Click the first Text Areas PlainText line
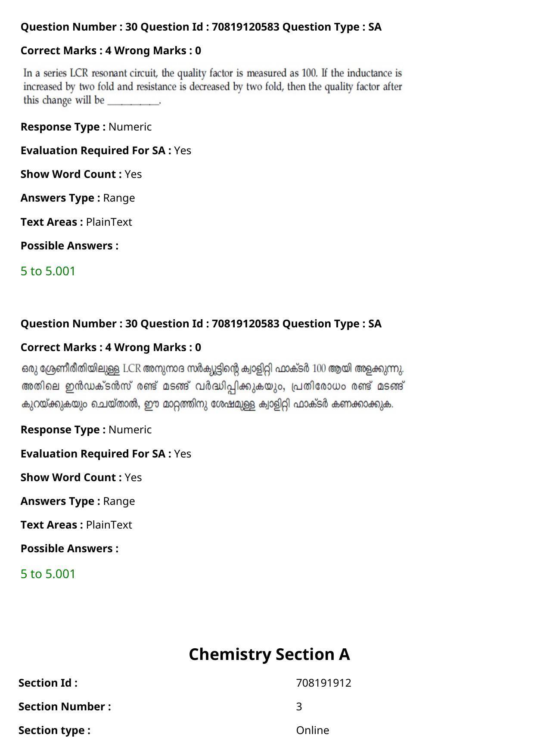534x756 pixels. 76,222
